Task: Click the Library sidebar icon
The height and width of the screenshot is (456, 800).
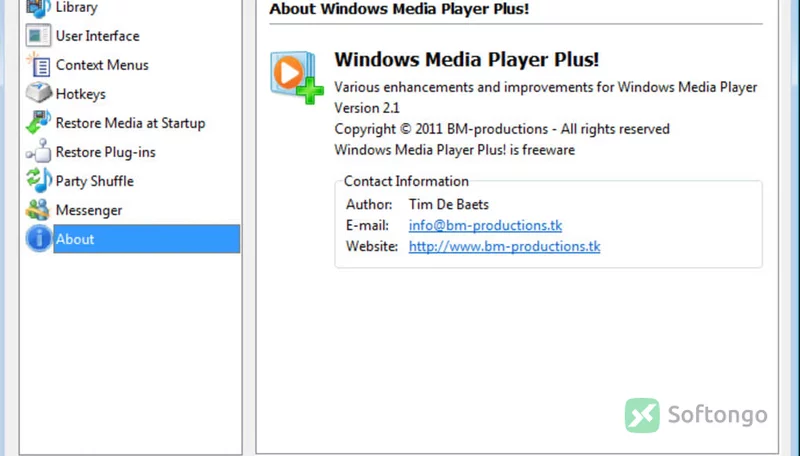Action: click(x=38, y=8)
